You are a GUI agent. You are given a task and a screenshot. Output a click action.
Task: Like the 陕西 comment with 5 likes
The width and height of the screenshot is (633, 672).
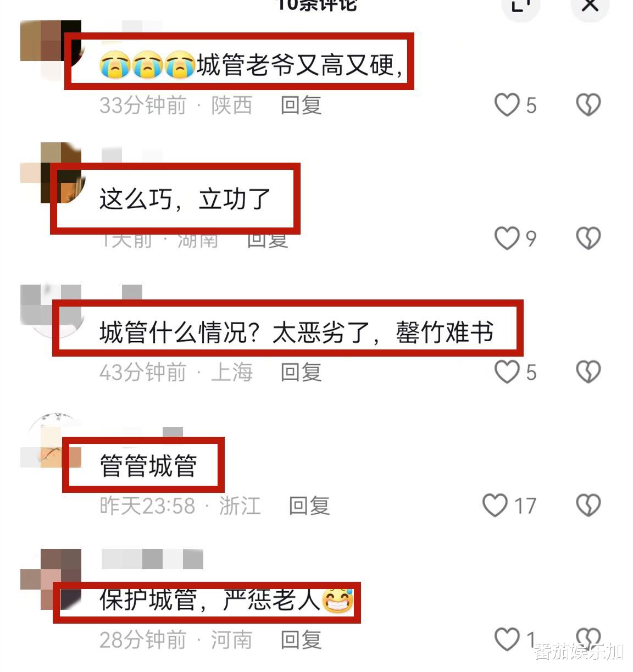tap(507, 104)
